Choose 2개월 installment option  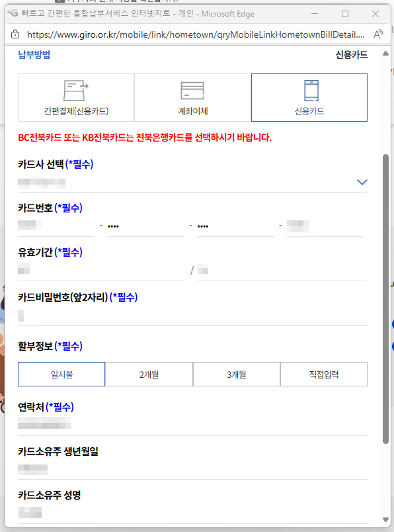149,375
